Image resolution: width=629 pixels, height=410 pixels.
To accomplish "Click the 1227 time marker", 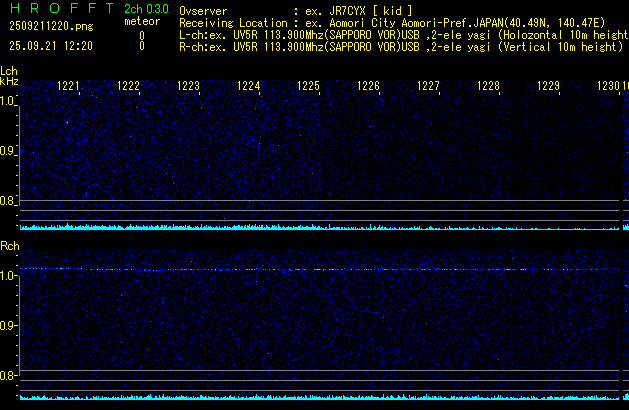I will 429,87.
